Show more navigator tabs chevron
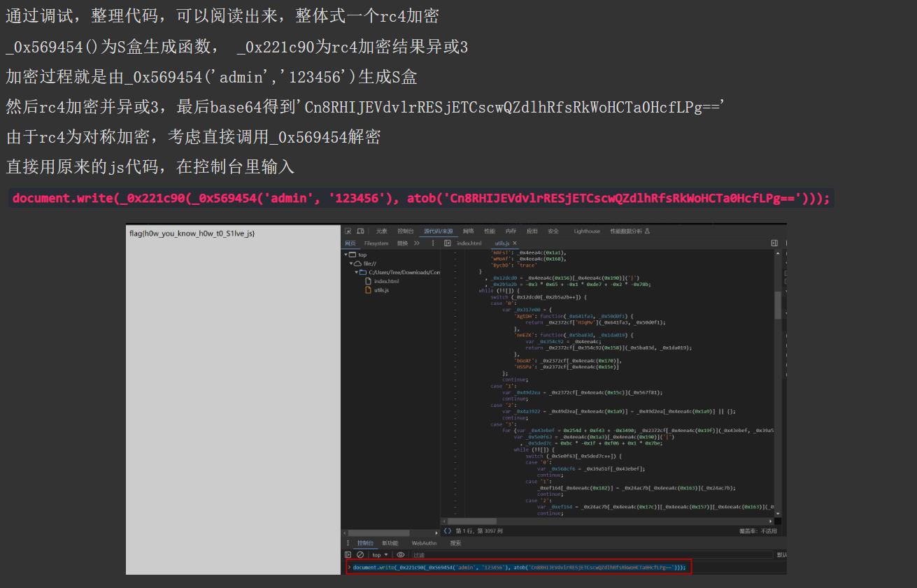The width and height of the screenshot is (917, 588). tap(417, 243)
